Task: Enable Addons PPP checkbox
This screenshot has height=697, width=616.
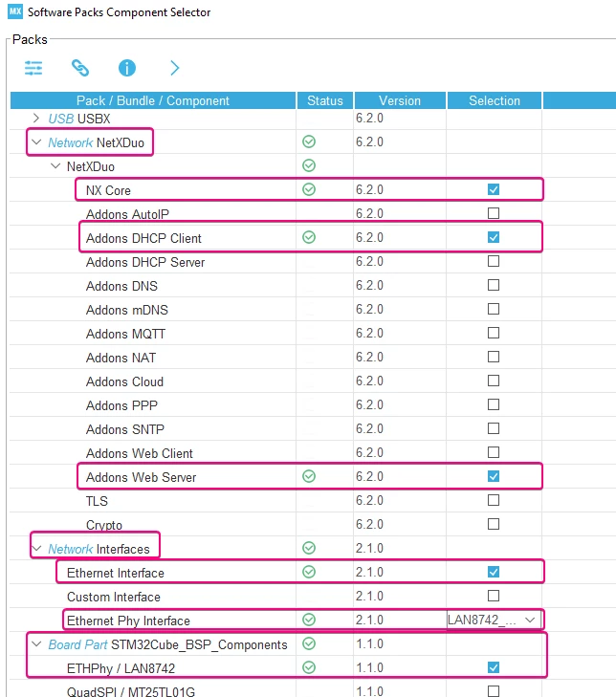Action: tap(494, 404)
